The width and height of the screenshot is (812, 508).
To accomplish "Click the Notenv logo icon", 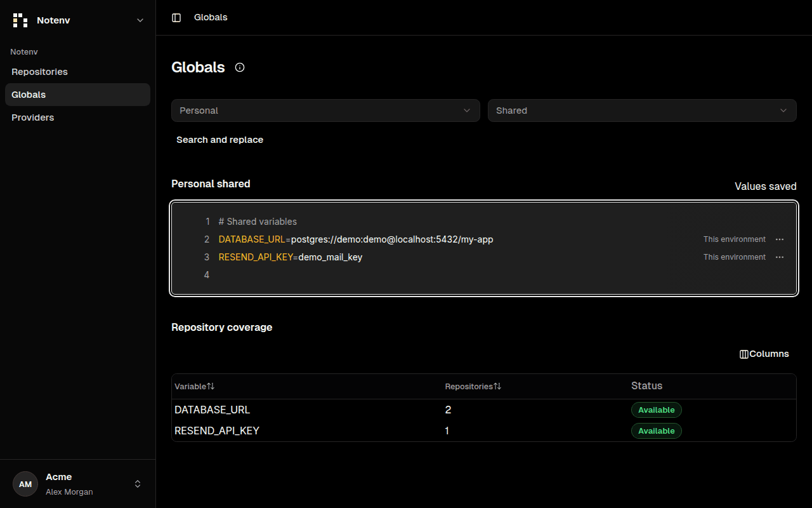I will (x=20, y=20).
